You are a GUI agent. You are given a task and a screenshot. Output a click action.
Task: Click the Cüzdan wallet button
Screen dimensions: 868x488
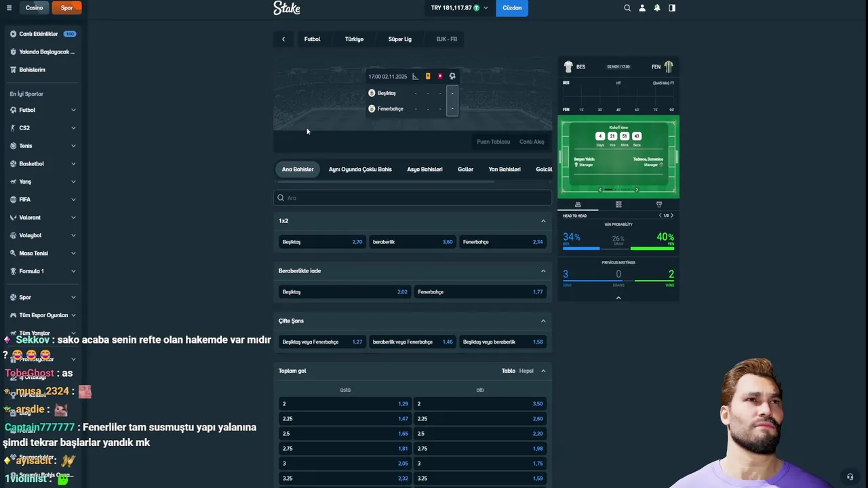point(512,8)
